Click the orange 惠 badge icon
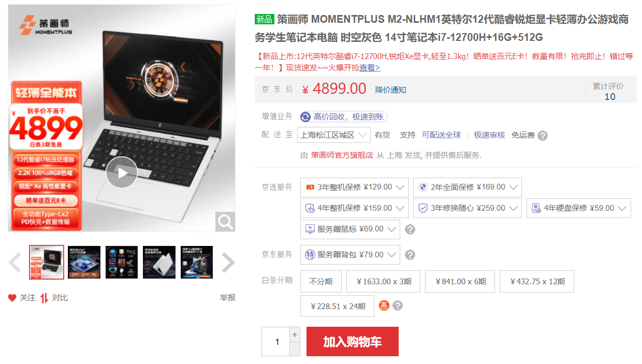The width and height of the screenshot is (642, 364). click(384, 305)
